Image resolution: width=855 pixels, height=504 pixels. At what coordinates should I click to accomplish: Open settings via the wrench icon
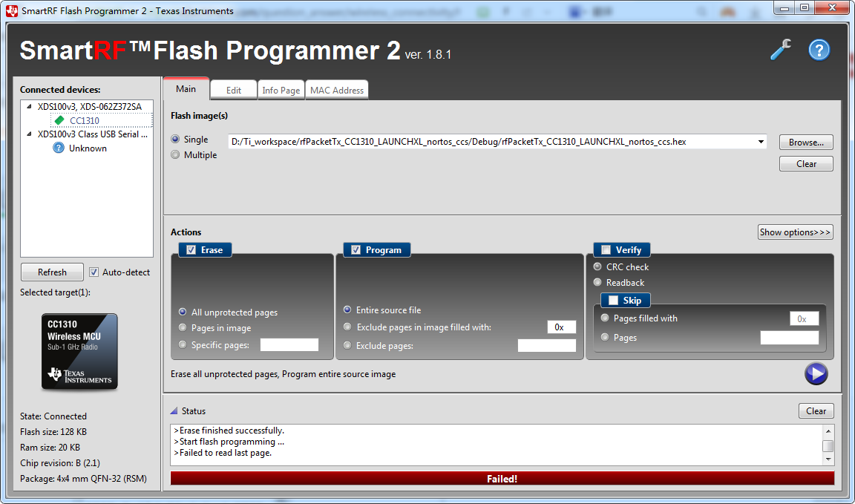pos(781,50)
